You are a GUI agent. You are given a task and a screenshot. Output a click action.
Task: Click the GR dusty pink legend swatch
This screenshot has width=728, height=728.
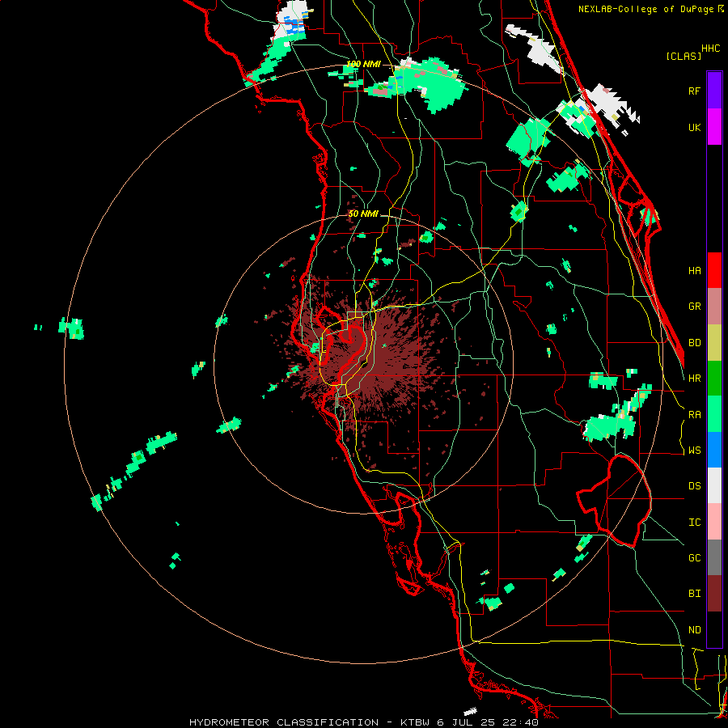714,306
